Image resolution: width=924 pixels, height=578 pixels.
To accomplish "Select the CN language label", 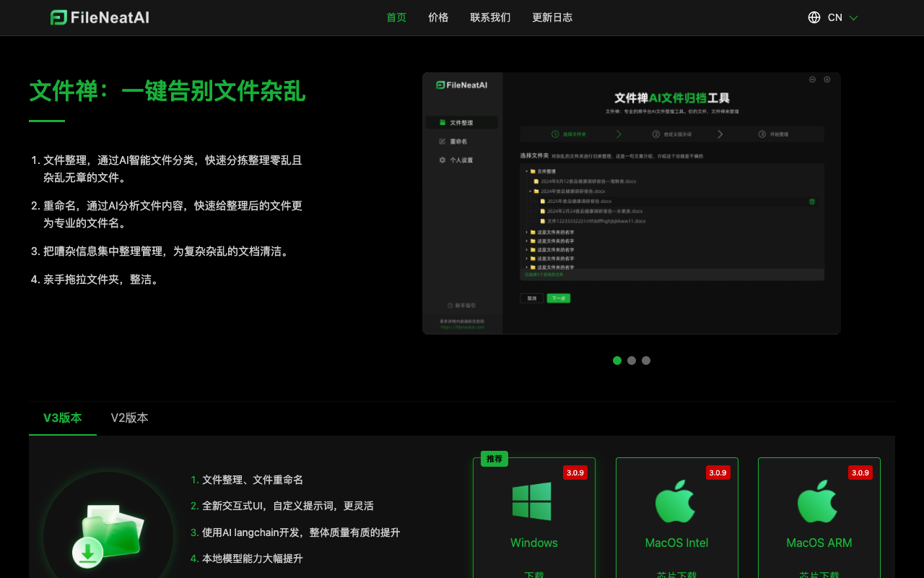I will point(834,17).
